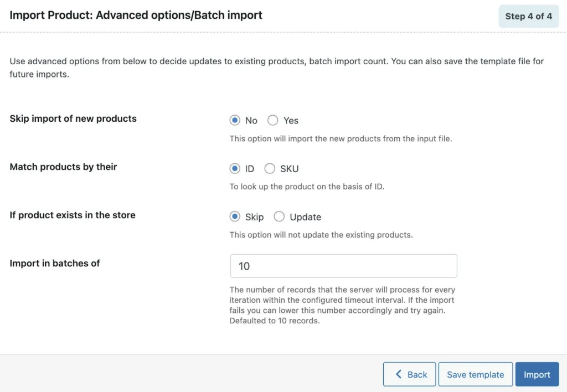Click the advanced options description paragraph
The height and width of the screenshot is (392, 567).
277,68
